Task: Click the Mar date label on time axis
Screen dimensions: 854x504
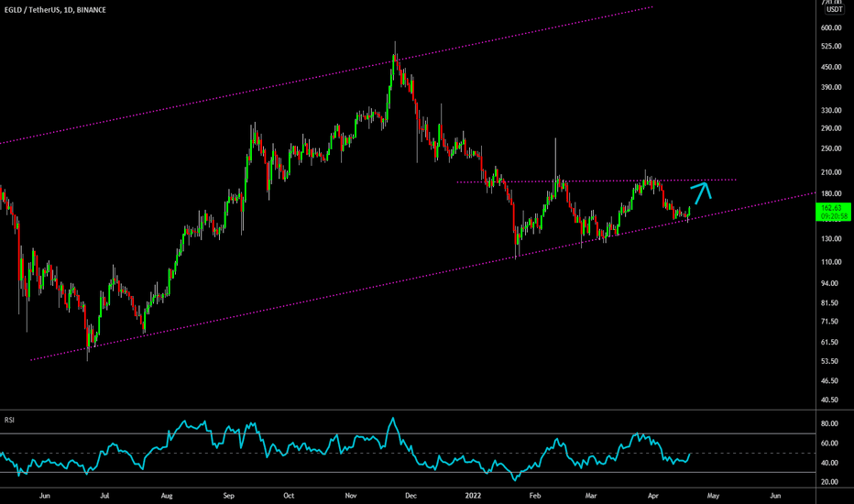Action: click(x=591, y=496)
